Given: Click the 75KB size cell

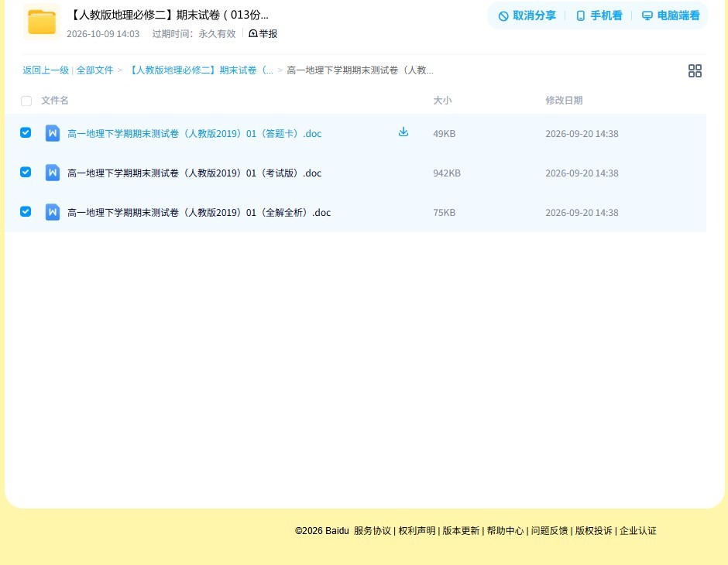Looking at the screenshot, I should pyautogui.click(x=444, y=212).
